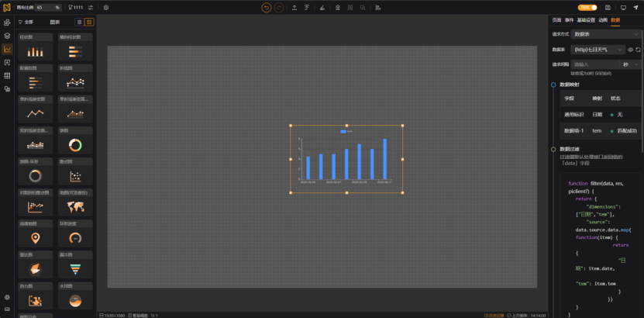Image resolution: width=644 pixels, height=318 pixels.
Task: Select the location pin map thumbnail
Action: [36, 233]
